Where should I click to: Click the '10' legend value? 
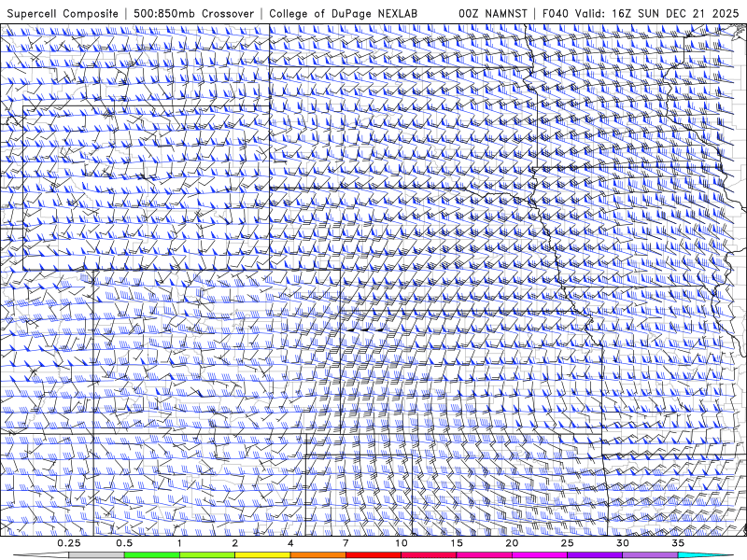pyautogui.click(x=402, y=543)
